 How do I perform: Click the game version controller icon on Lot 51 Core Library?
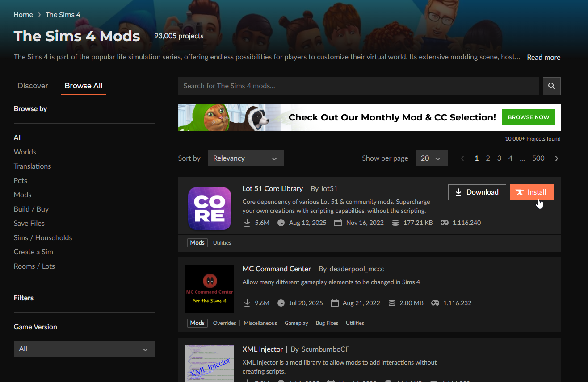445,223
